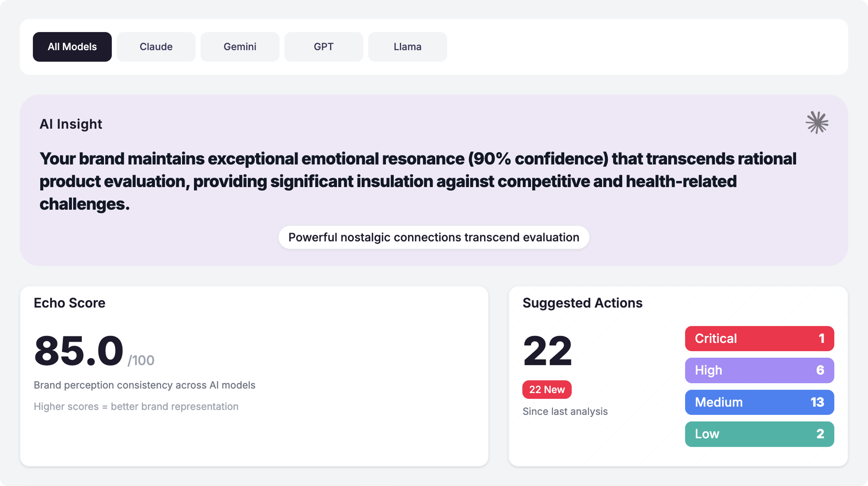Click the Echo Score card title

[69, 303]
